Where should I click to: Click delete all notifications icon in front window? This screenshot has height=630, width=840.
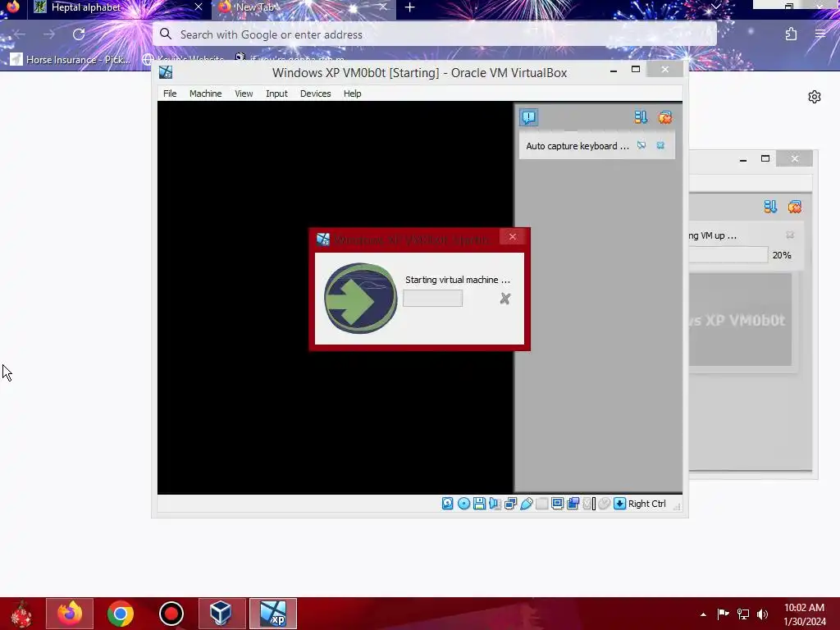coord(664,117)
